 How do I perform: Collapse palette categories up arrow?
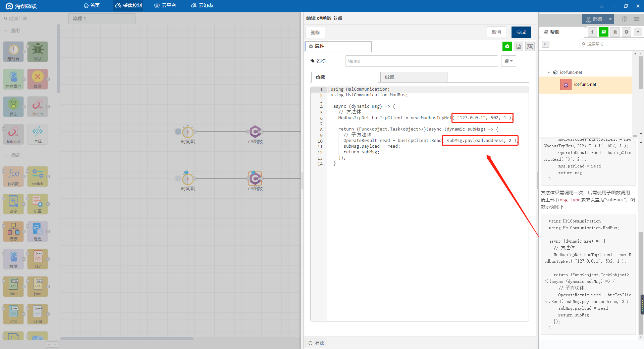pos(49,344)
